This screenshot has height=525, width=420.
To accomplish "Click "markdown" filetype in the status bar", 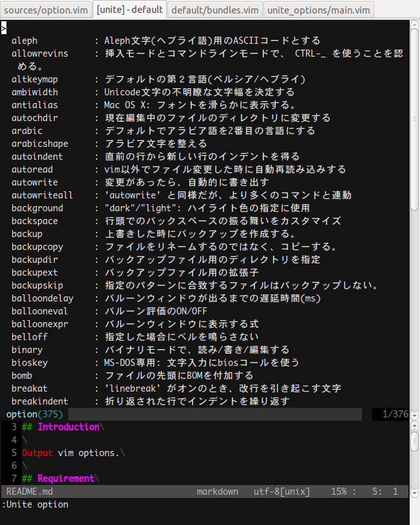I will pos(218,491).
